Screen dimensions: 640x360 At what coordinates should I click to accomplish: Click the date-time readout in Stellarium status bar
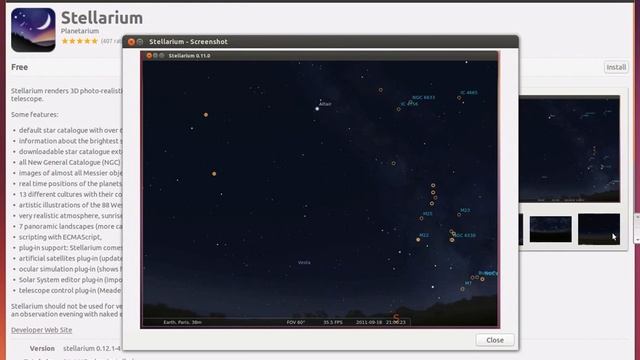click(381, 322)
